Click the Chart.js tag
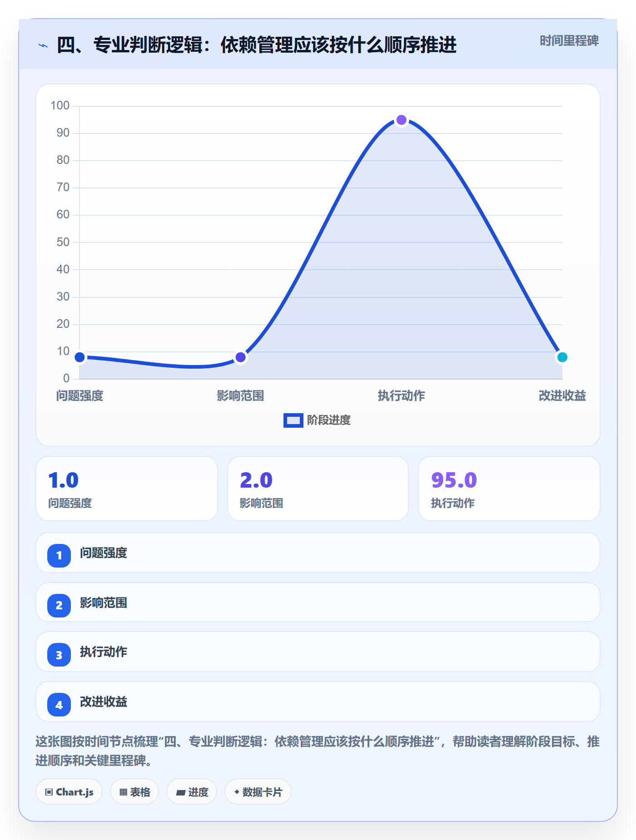 [69, 792]
